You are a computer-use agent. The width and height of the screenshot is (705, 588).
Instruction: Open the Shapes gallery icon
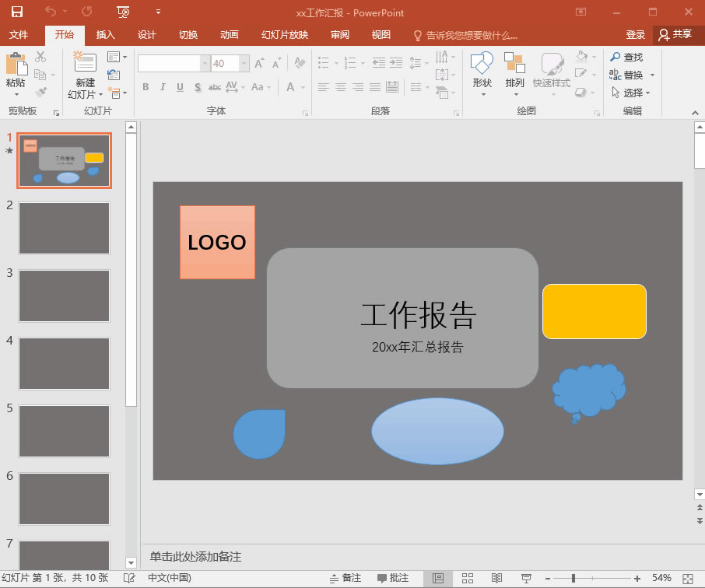(x=482, y=65)
